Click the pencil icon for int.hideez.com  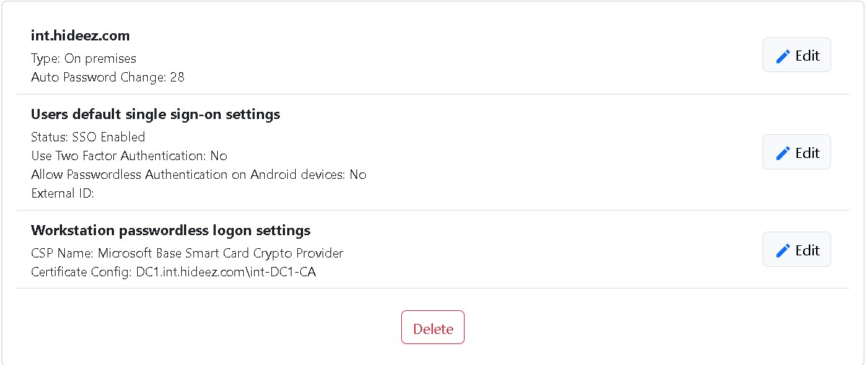(x=783, y=56)
